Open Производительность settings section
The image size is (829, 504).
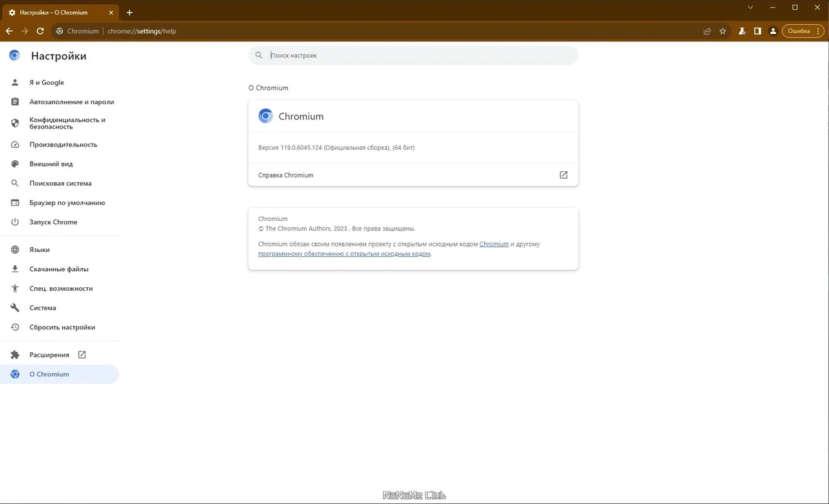(59, 145)
